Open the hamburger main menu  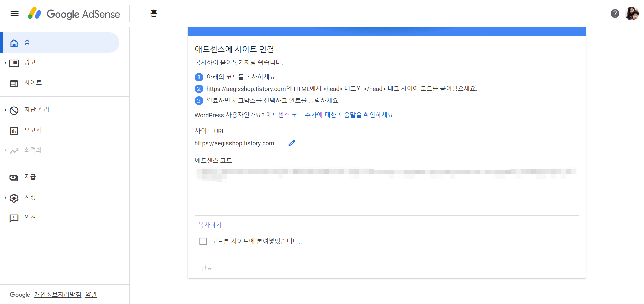(x=14, y=13)
